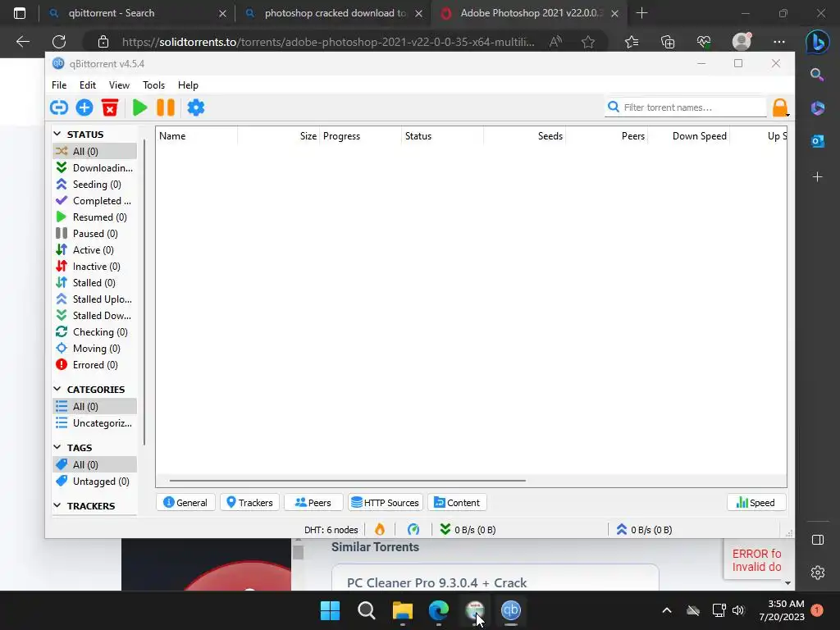Click the orange Pause icon in toolbar

(166, 107)
